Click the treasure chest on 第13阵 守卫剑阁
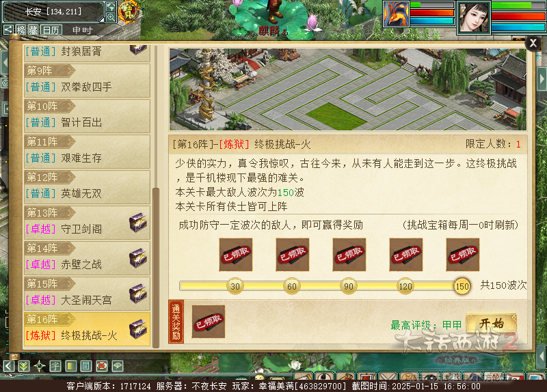 point(138,223)
